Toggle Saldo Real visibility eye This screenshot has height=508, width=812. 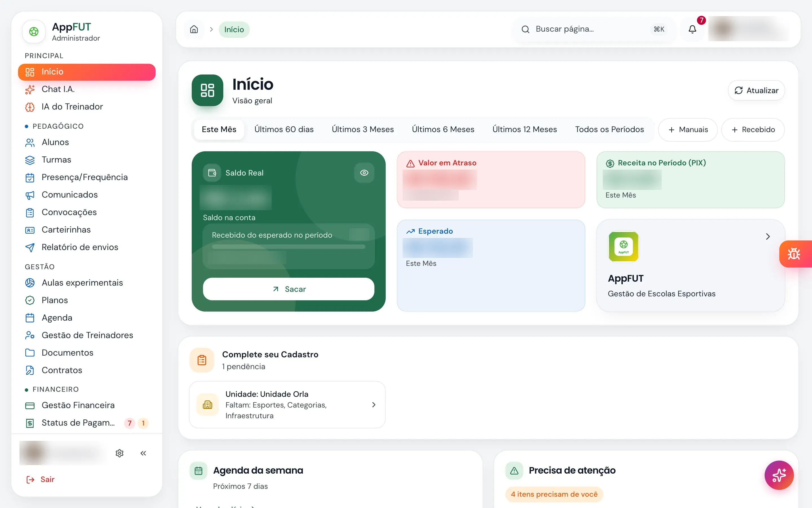(364, 173)
